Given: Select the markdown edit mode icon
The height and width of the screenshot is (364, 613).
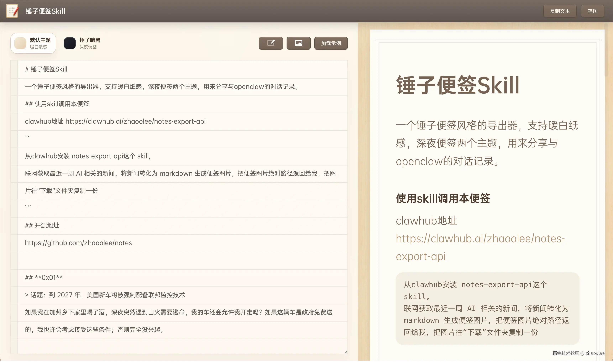Looking at the screenshot, I should click(270, 43).
